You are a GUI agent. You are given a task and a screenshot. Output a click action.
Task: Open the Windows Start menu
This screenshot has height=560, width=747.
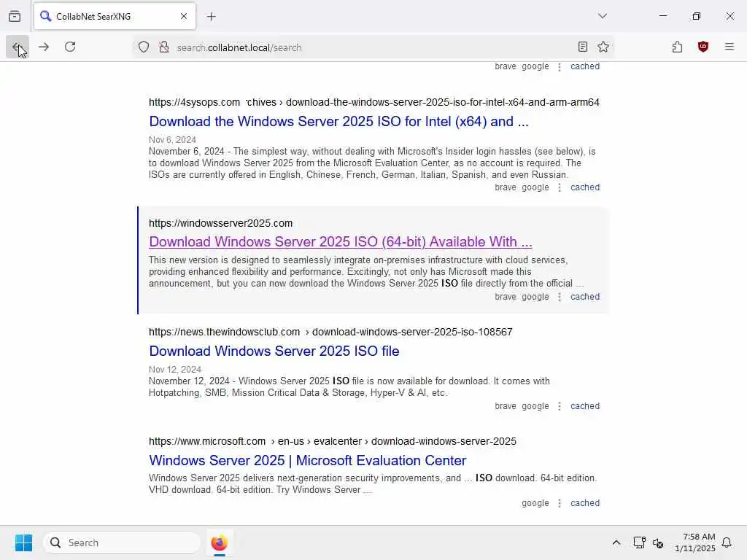tap(23, 542)
